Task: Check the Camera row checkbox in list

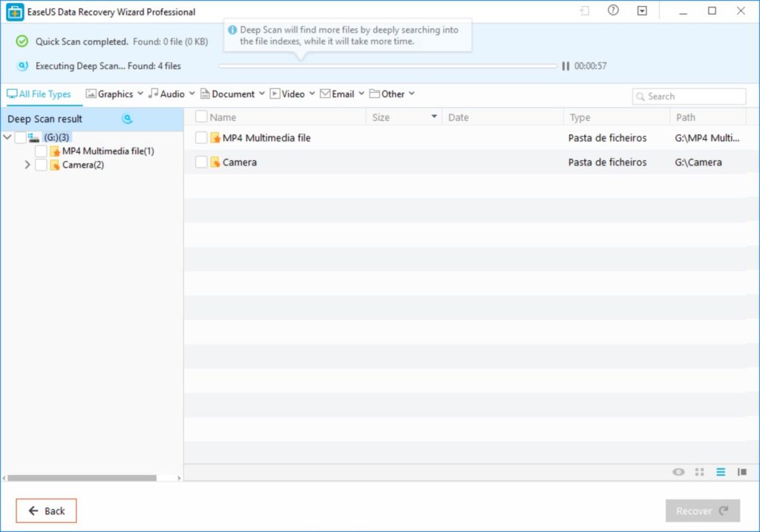Action: coord(201,162)
